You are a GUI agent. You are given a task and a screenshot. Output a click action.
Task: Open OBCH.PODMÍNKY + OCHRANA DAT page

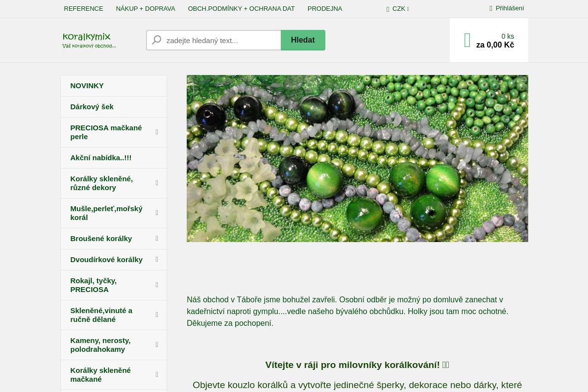(x=241, y=9)
